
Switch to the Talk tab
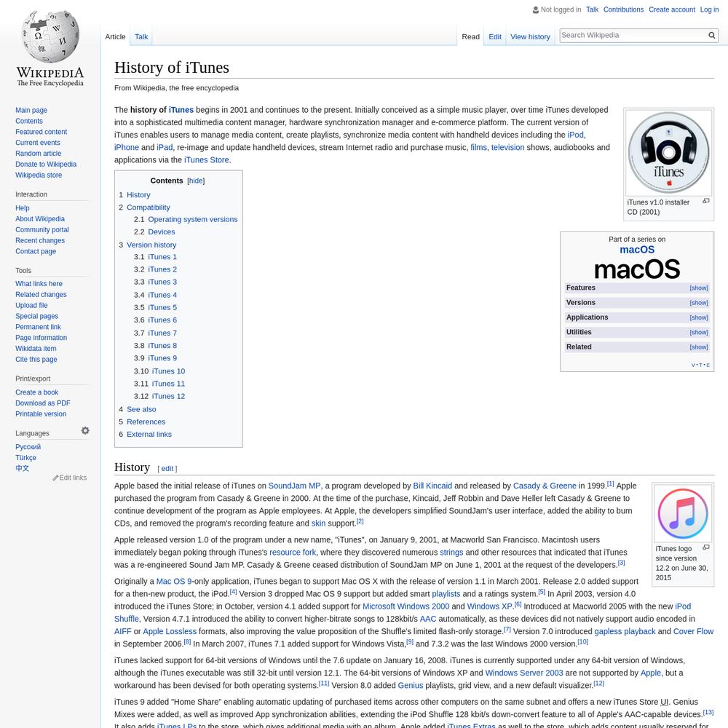point(141,36)
